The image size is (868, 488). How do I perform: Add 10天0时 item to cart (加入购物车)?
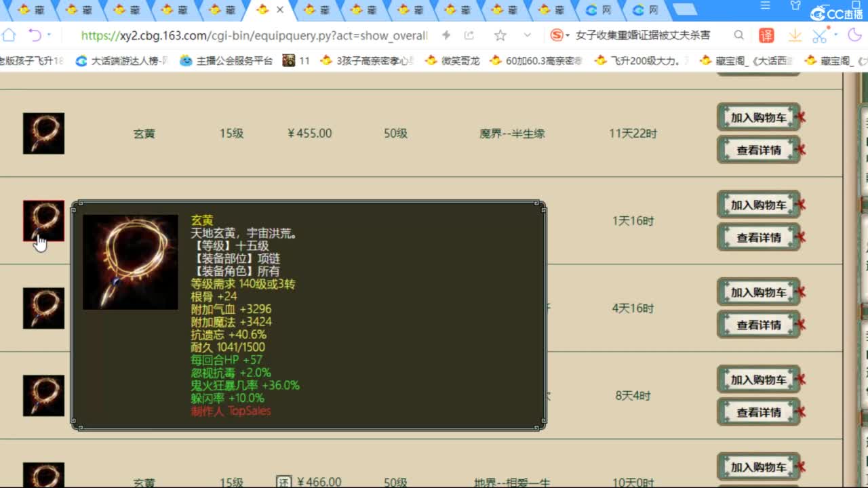758,467
